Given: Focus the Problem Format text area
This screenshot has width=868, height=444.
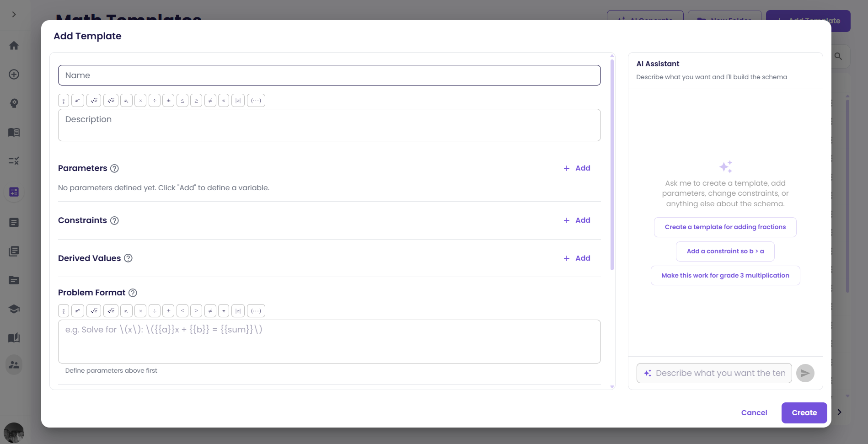Looking at the screenshot, I should (x=329, y=342).
